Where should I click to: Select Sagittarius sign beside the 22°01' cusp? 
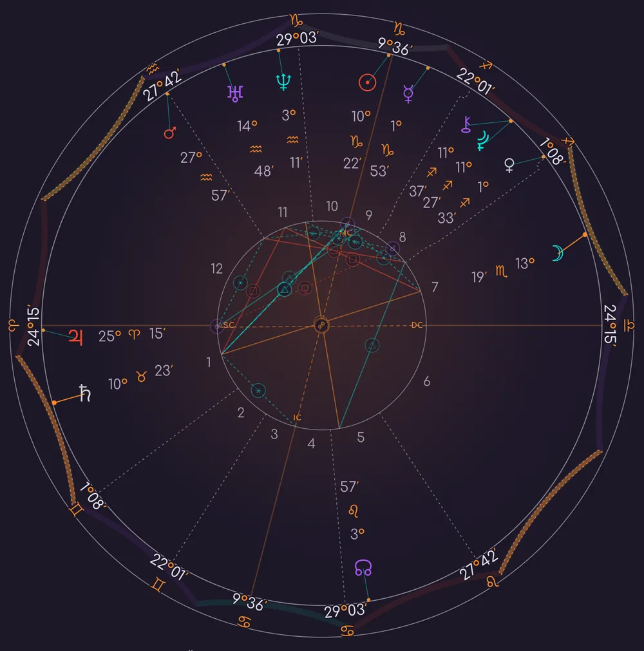[486, 65]
